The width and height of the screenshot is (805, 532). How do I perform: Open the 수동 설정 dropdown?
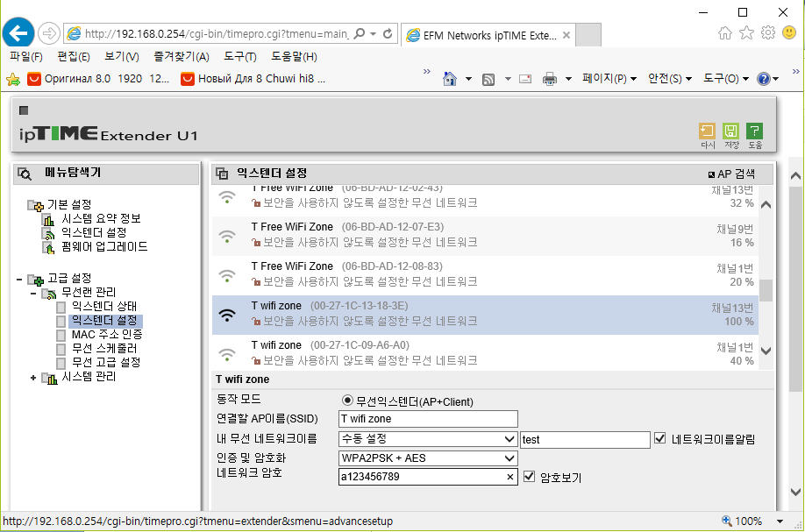428,439
